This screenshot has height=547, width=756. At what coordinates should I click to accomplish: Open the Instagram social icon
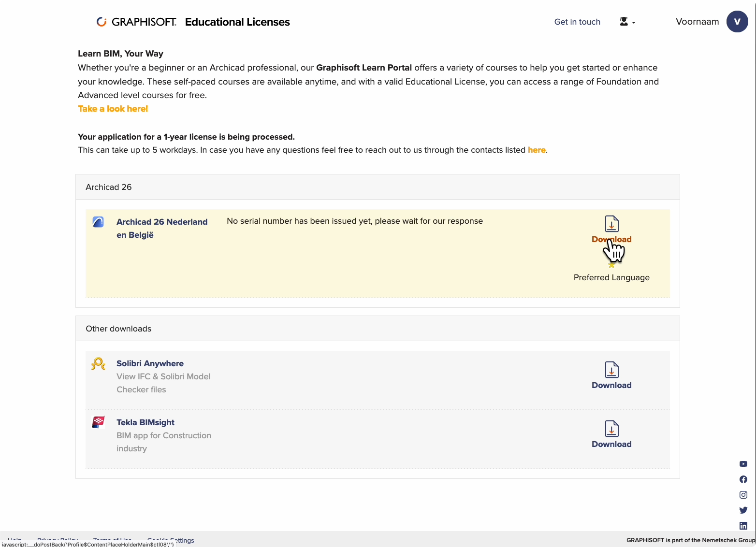743,495
